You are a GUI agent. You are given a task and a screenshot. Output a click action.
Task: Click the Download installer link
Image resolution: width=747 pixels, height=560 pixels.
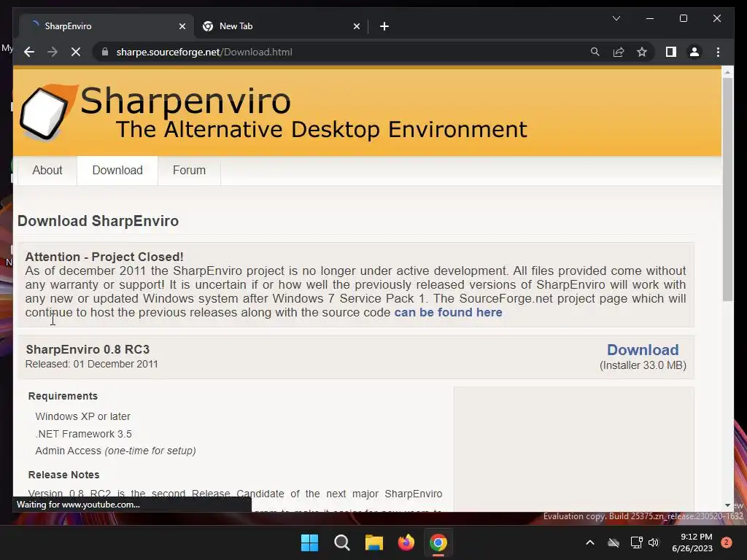click(x=643, y=350)
